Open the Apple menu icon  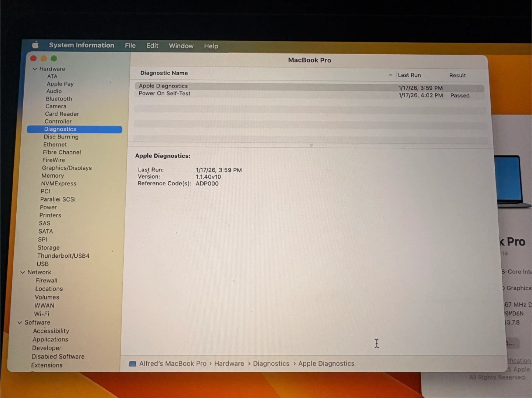(35, 45)
